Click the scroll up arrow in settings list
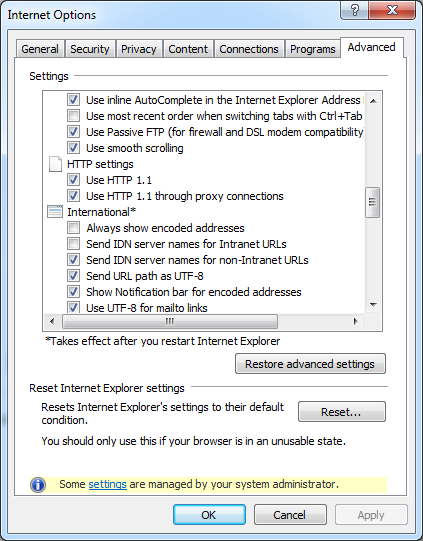Screen dimensions: 423x541 tap(373, 101)
